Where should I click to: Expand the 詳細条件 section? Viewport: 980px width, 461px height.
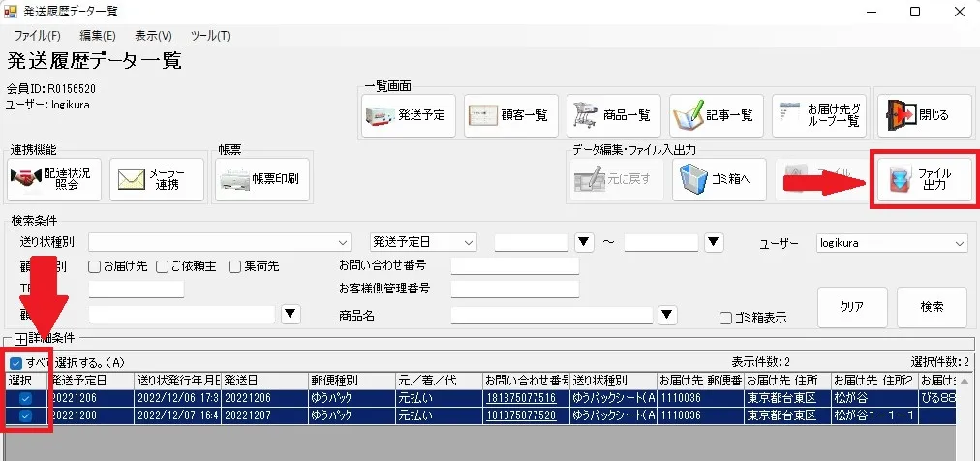click(x=20, y=339)
